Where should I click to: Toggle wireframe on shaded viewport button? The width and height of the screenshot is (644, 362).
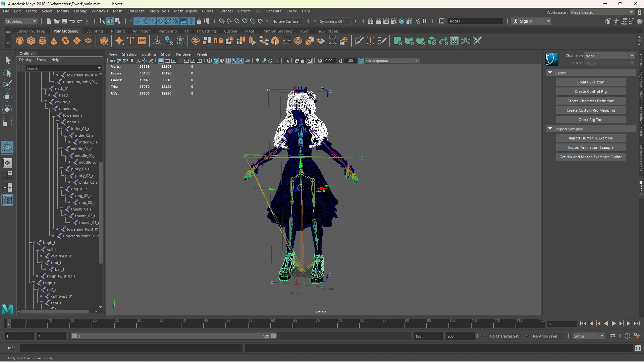click(228, 61)
